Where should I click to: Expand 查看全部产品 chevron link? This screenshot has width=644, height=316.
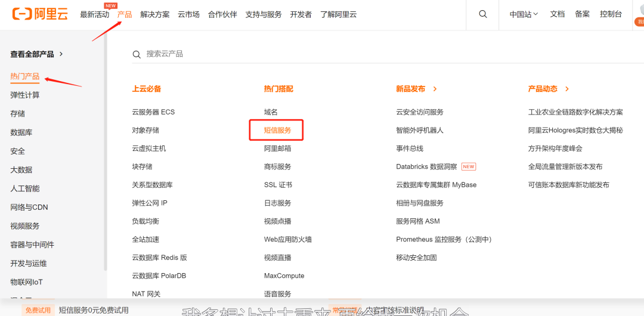click(x=36, y=54)
